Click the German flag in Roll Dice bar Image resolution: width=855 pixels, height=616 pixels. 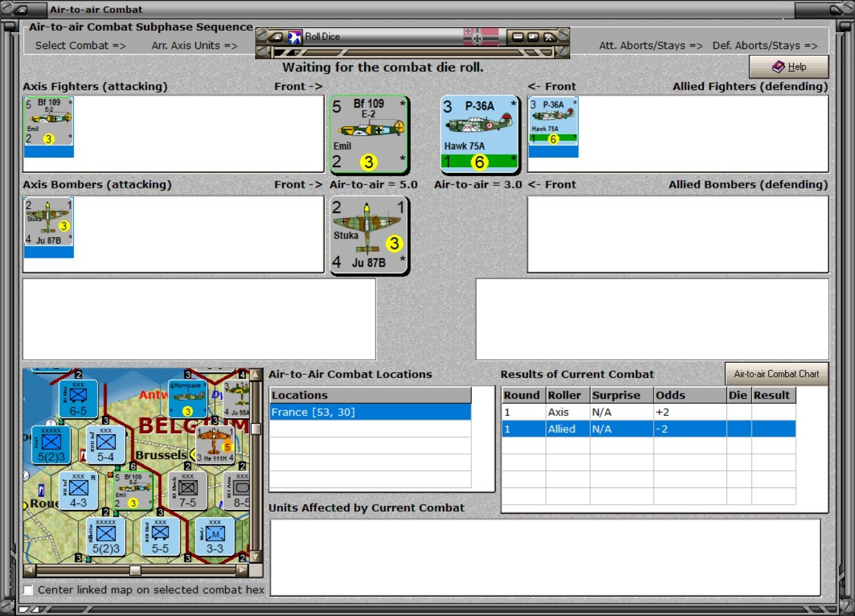coord(481,37)
